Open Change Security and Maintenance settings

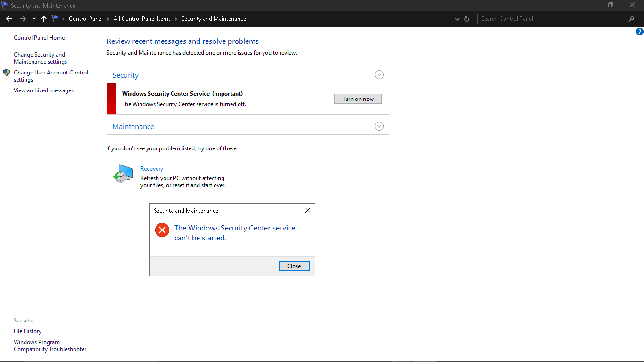point(40,58)
